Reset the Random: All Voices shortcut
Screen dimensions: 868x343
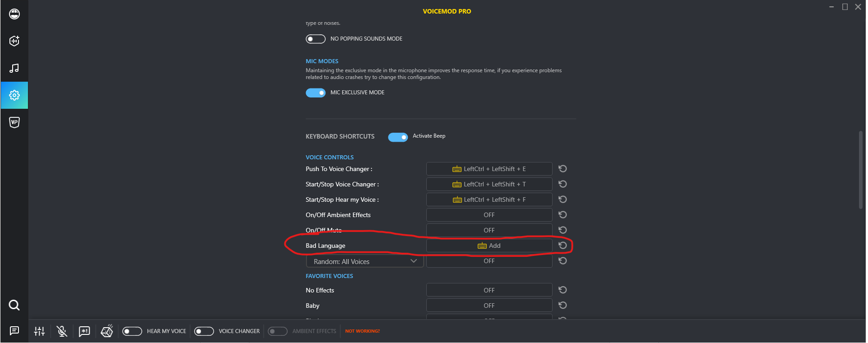pyautogui.click(x=562, y=261)
